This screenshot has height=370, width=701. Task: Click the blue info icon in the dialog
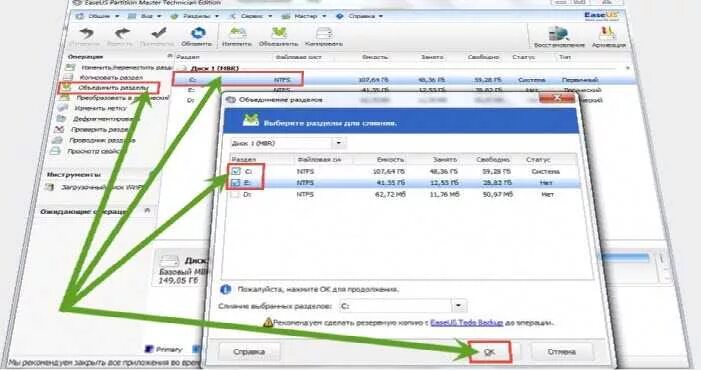pos(226,290)
